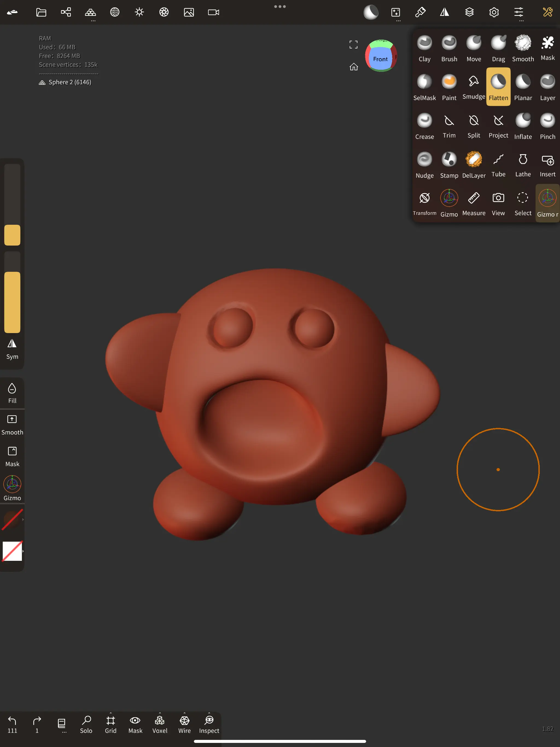Select the Stamp tool
Viewport: 560px width, 747px height.
tap(449, 165)
